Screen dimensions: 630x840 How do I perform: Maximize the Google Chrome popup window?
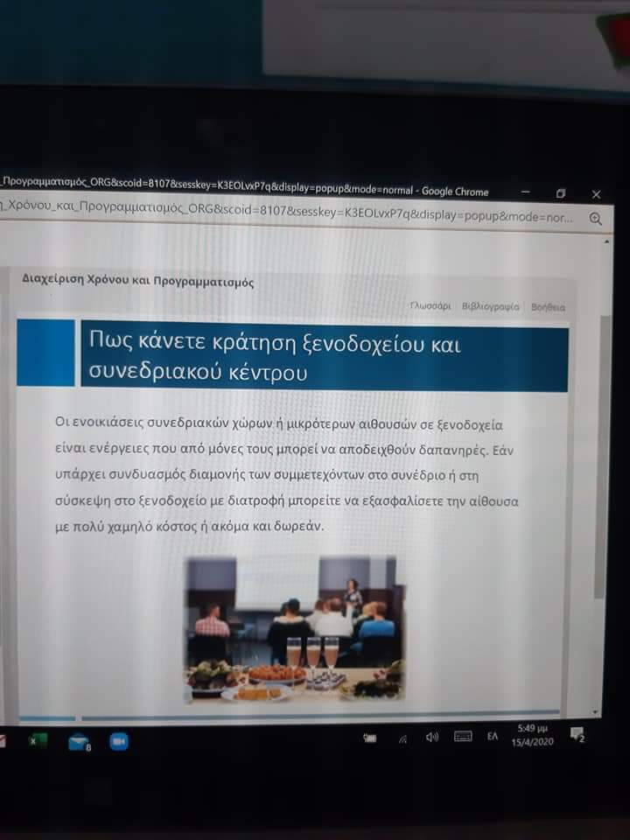click(561, 193)
